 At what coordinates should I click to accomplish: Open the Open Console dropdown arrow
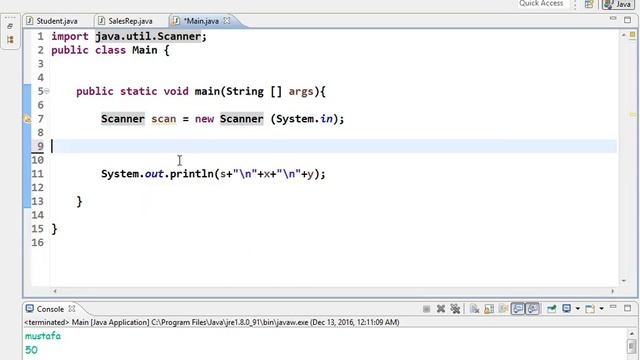[601, 309]
